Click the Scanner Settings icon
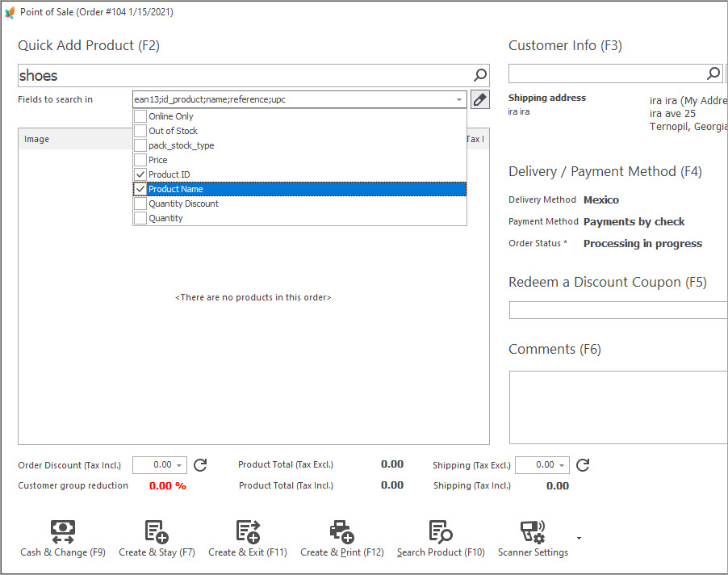728x575 pixels. click(533, 532)
